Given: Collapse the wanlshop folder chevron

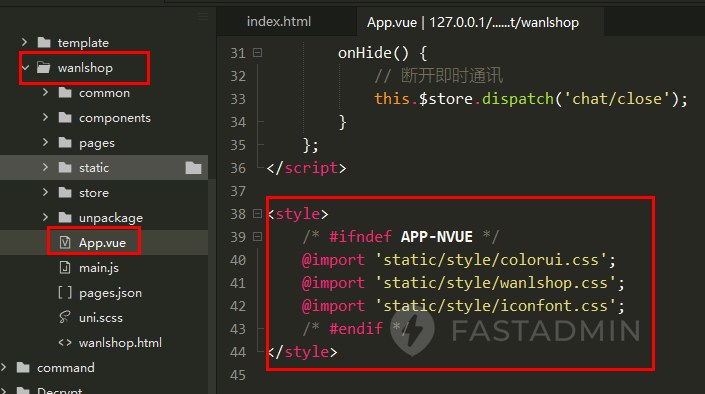Looking at the screenshot, I should coord(26,67).
